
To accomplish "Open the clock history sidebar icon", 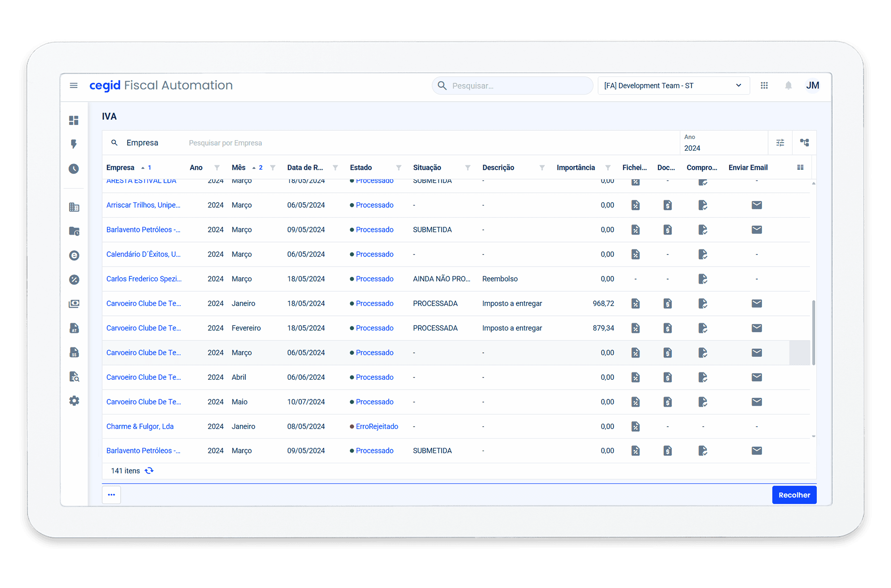I will point(74,169).
